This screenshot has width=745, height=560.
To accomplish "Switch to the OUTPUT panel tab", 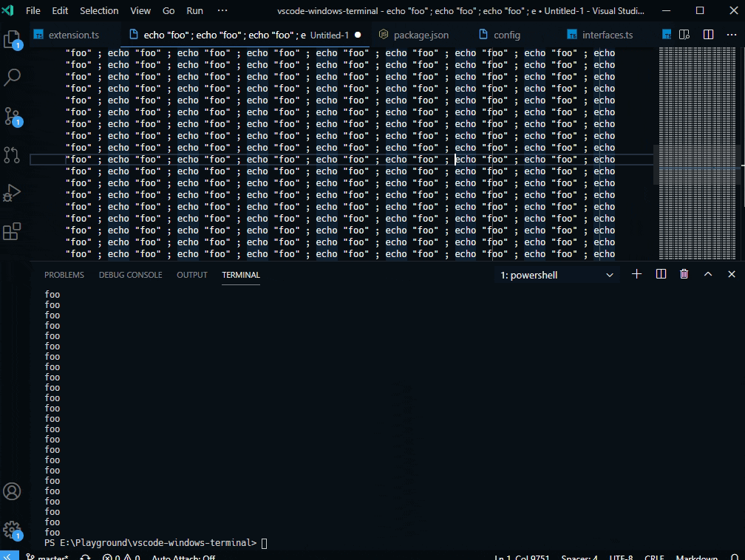I will (192, 275).
